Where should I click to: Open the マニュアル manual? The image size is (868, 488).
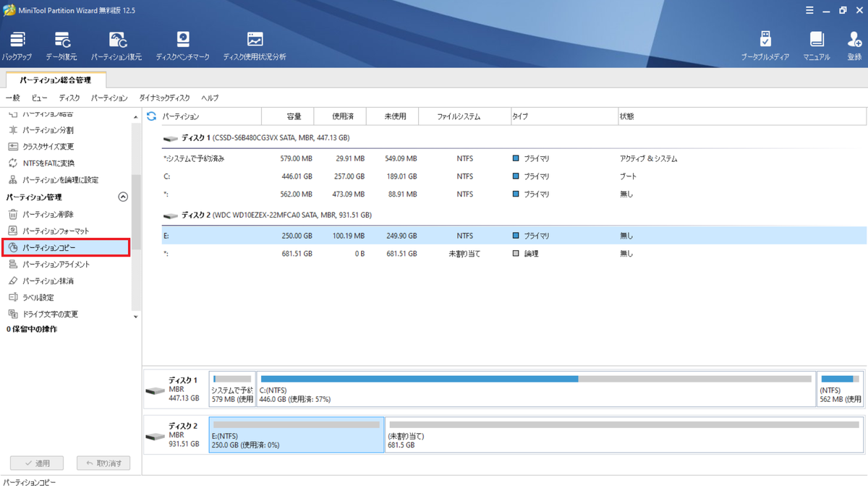pos(817,46)
